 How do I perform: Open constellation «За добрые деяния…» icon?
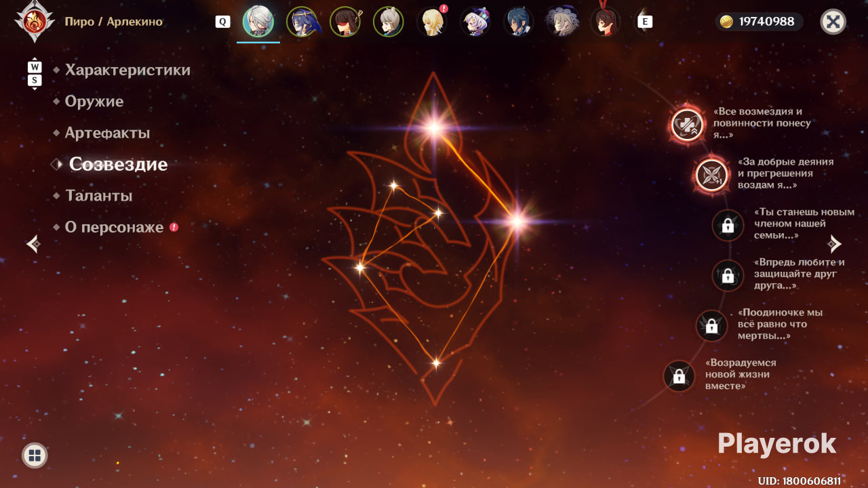[x=712, y=176]
